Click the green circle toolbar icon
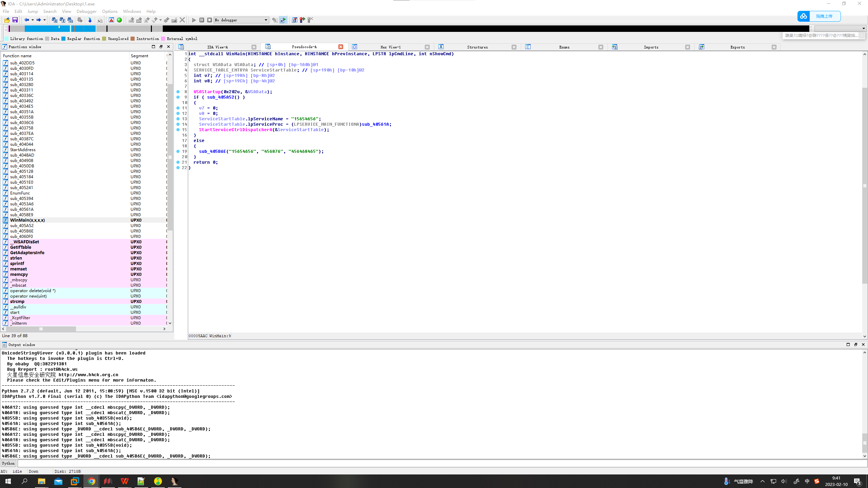Screen dimensions: 868x488 click(119, 20)
